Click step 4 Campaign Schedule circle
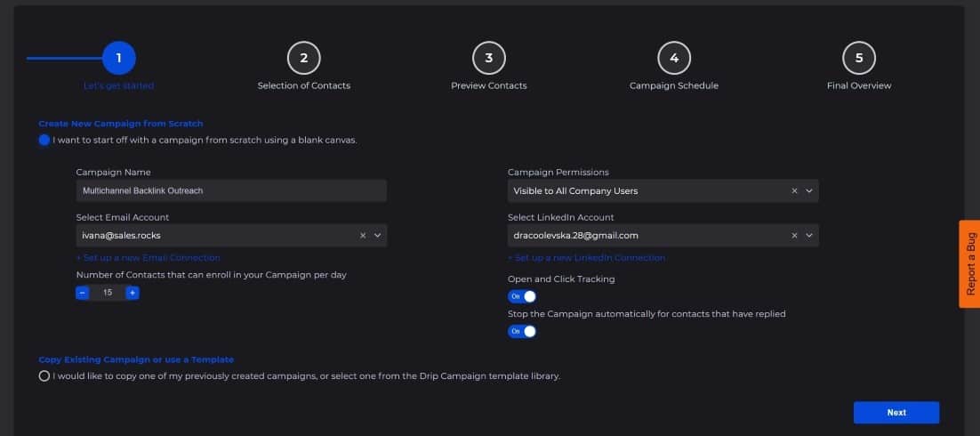The width and height of the screenshot is (980, 436). click(x=673, y=59)
